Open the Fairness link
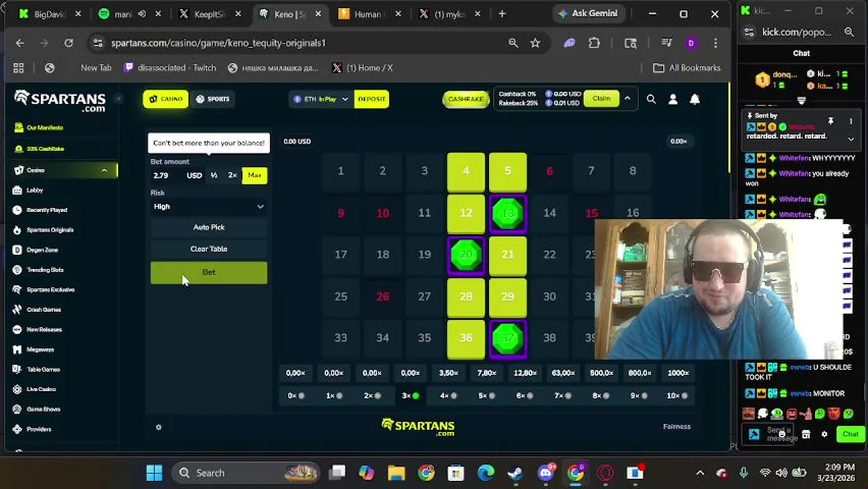The height and width of the screenshot is (489, 868). 676,427
